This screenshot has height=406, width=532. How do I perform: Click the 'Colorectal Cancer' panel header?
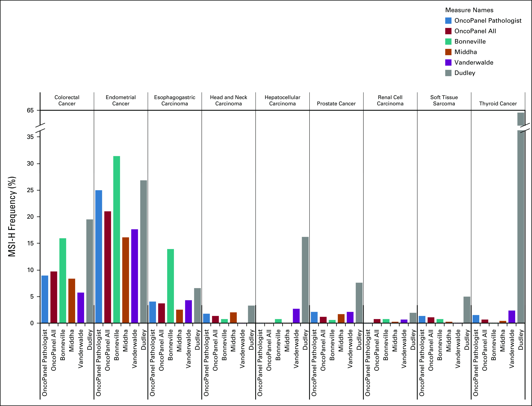point(67,100)
